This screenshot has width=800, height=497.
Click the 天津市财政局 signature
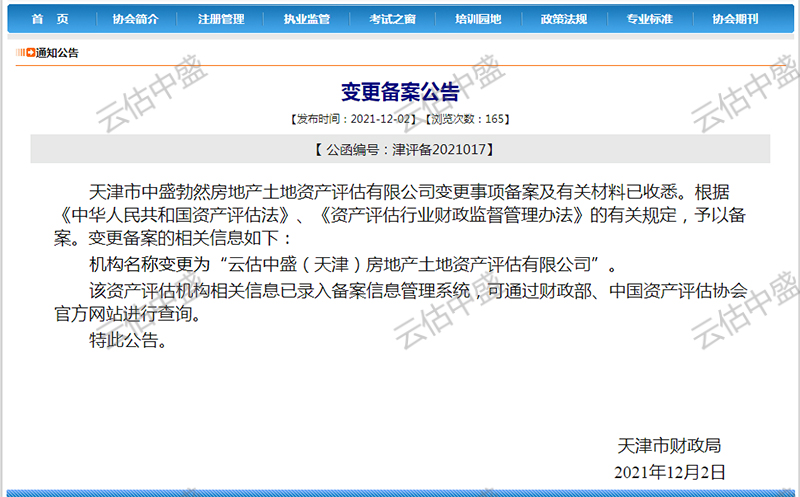pos(669,446)
